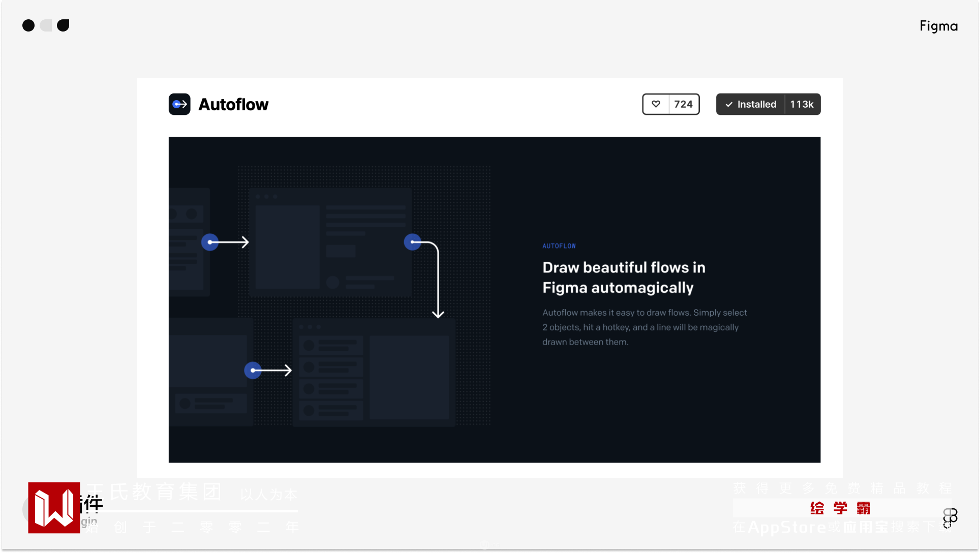The width and height of the screenshot is (980, 553).
Task: Click the blue node with the curved arrow
Action: 412,242
